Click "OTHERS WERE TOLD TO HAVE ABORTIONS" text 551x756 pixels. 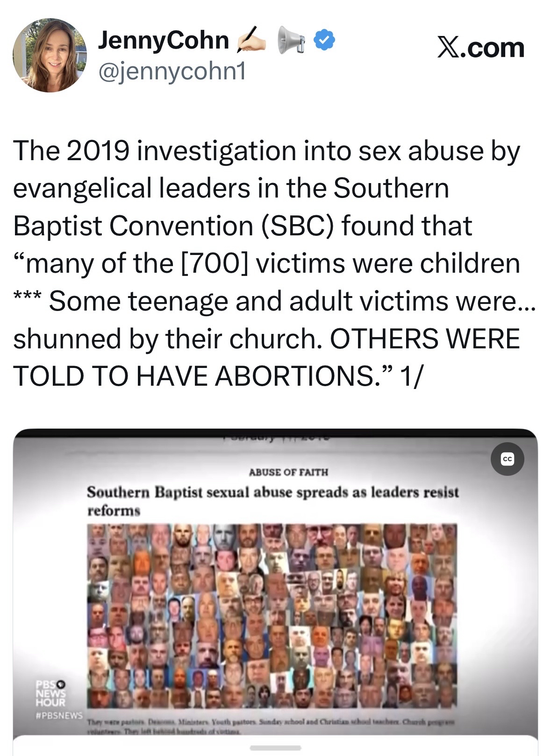pyautogui.click(x=266, y=357)
